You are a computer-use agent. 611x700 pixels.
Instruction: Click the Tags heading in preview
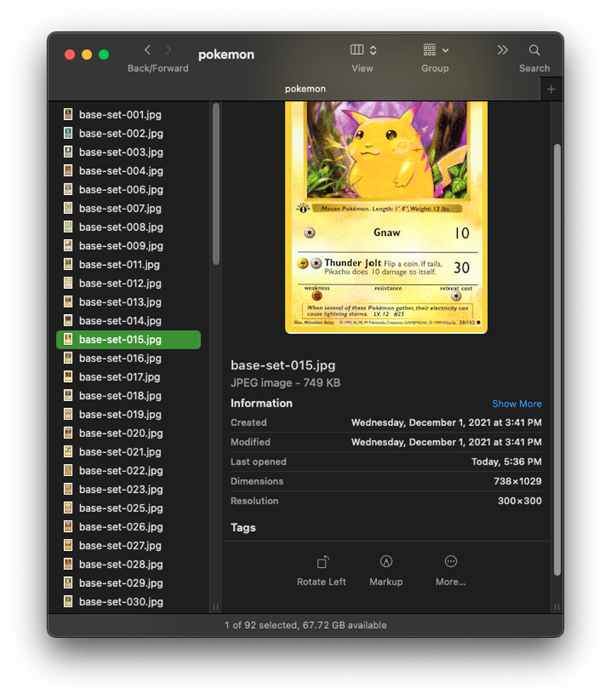coord(243,528)
